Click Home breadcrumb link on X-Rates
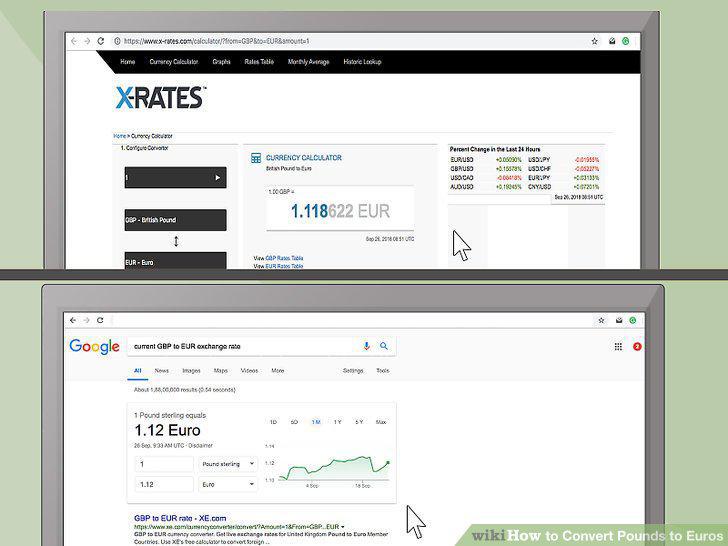 [119, 136]
